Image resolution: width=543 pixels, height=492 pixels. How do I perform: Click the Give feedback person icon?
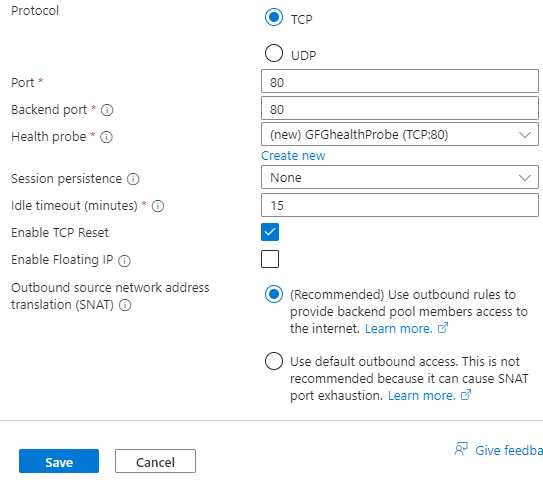pos(461,449)
